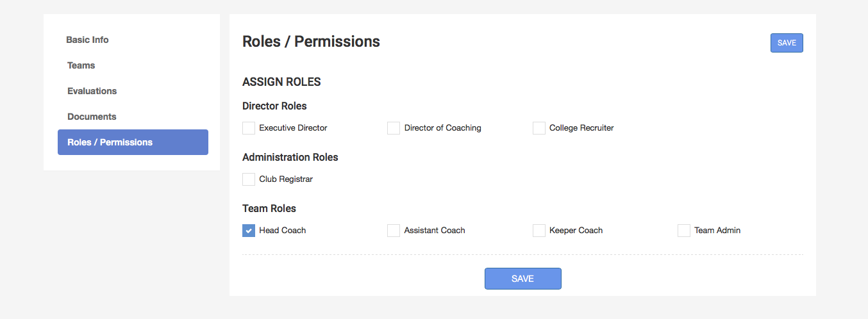The height and width of the screenshot is (319, 868).
Task: Enable the Executive Director checkbox
Action: [x=249, y=128]
